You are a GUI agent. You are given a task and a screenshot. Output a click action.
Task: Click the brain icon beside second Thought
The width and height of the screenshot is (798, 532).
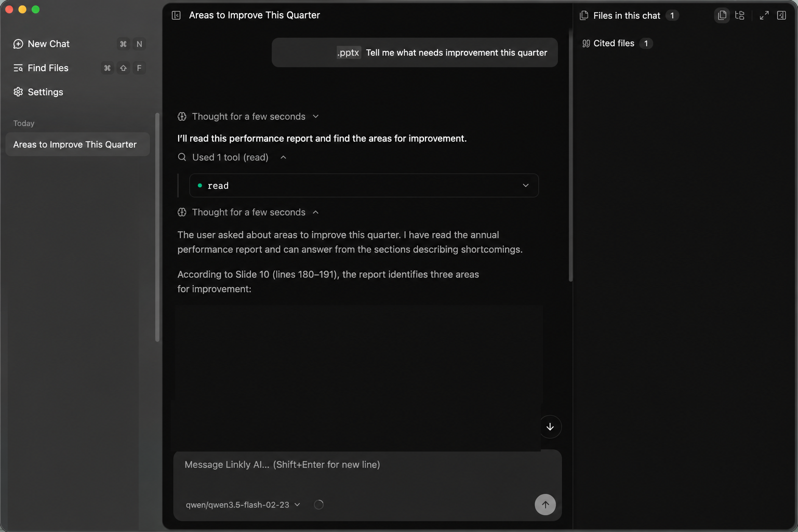point(182,212)
